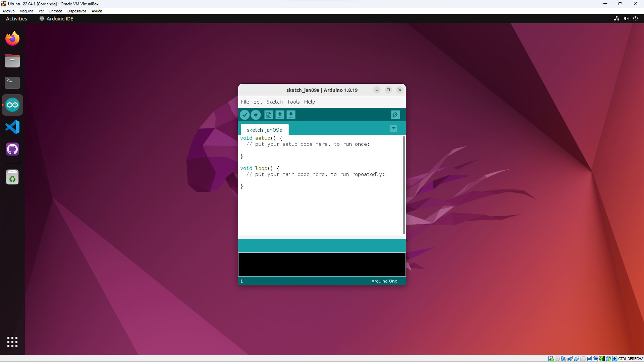Select the sketch_jan09a tab
Screen dimensions: 644x362
coord(264,130)
